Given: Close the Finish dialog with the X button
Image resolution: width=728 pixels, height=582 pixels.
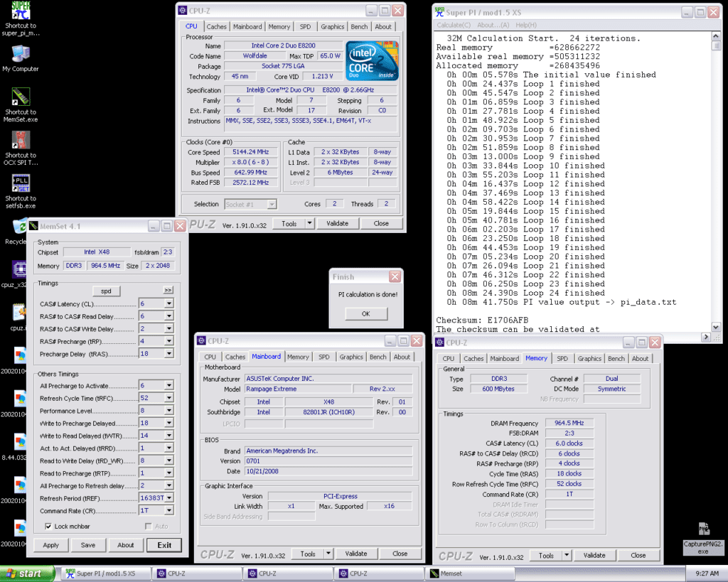Looking at the screenshot, I should click(x=395, y=276).
